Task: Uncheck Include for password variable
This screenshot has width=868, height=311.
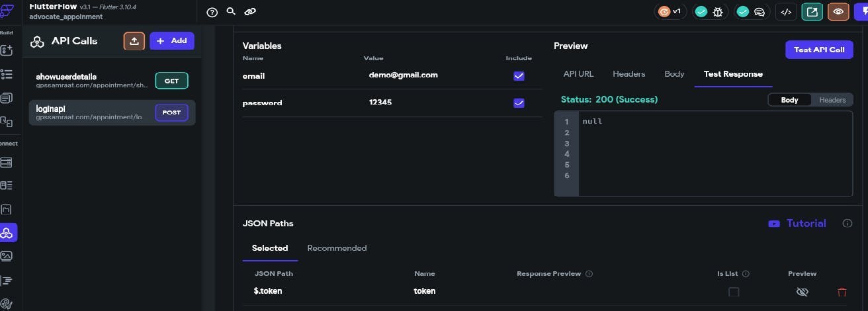Action: 519,103
